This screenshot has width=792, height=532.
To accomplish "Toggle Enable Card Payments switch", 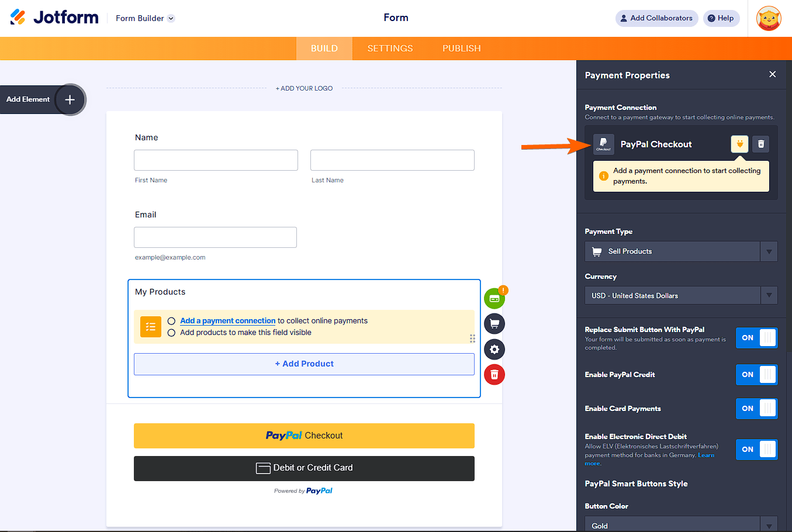I will click(756, 409).
